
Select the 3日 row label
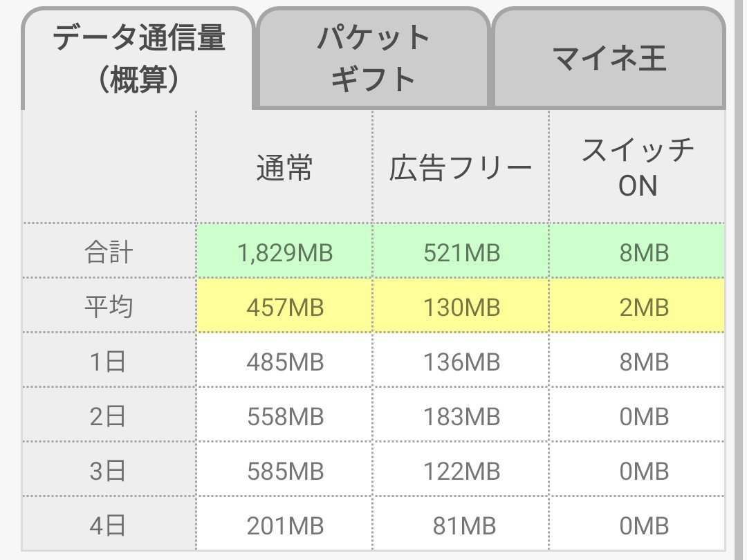coord(109,470)
